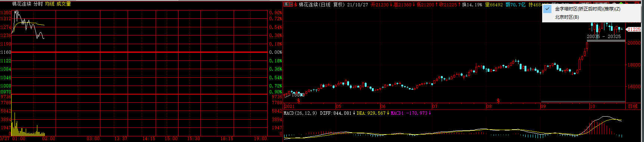Click the 日线 period label on the timeline
This screenshot has width=644, height=142.
[633, 106]
